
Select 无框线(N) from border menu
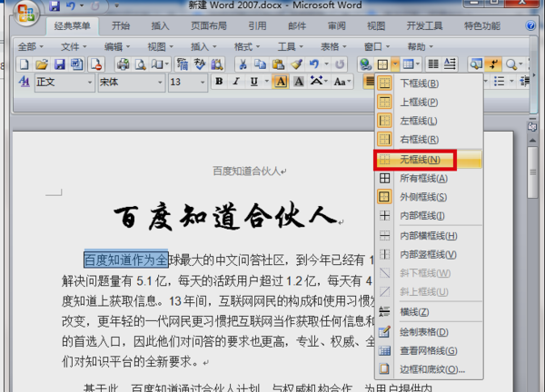pyautogui.click(x=430, y=160)
